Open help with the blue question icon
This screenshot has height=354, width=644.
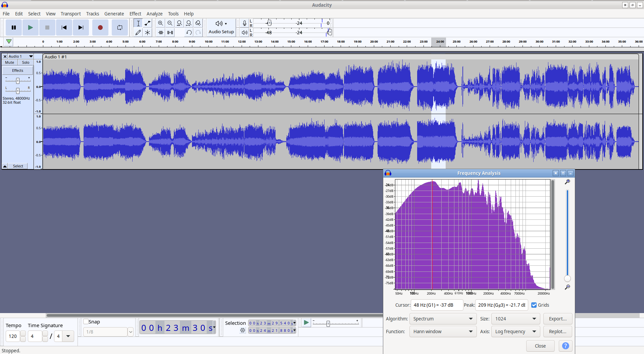pos(565,346)
